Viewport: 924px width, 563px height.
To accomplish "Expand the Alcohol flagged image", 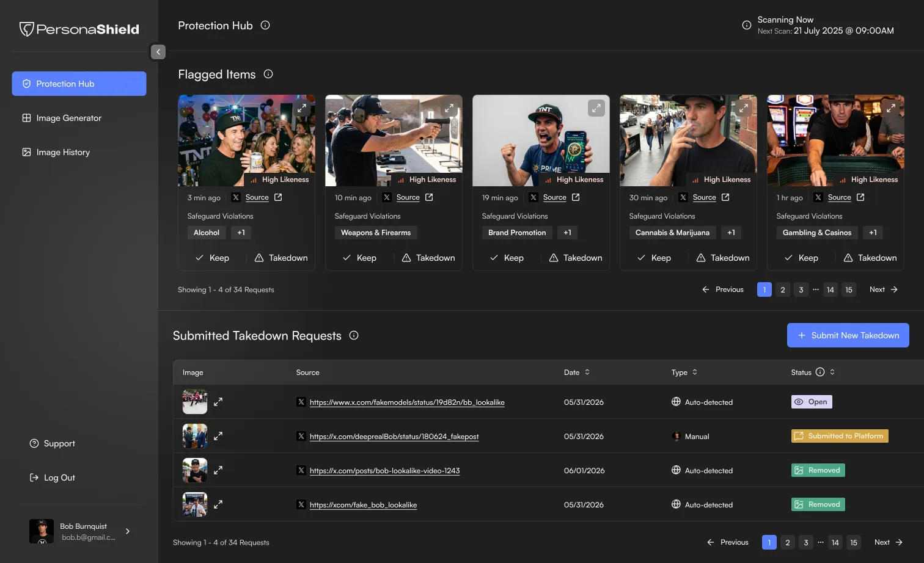I will click(302, 108).
